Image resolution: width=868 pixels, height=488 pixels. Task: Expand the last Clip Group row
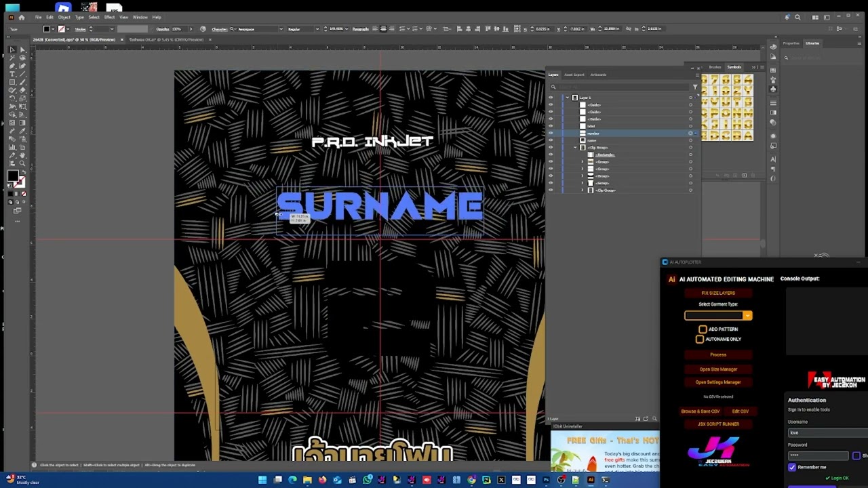[582, 190]
